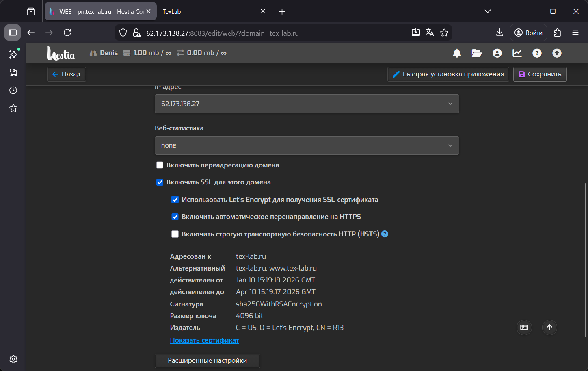The height and width of the screenshot is (371, 588).
Task: Click the HSTS info help icon
Action: pos(385,234)
